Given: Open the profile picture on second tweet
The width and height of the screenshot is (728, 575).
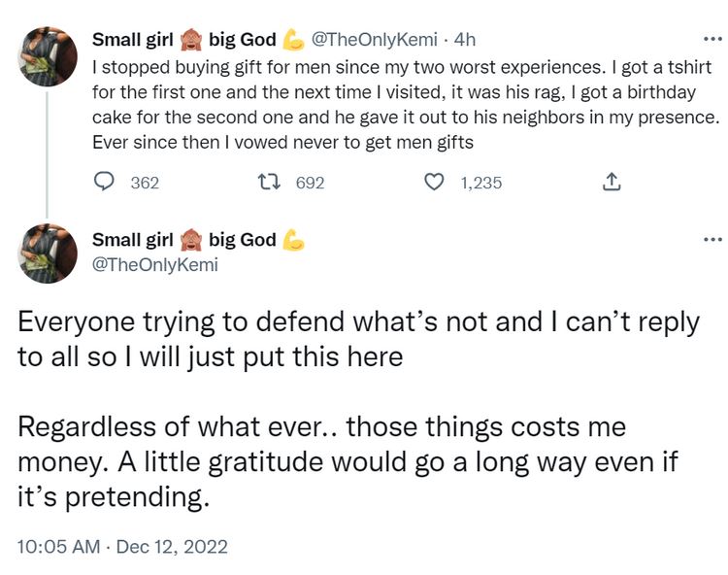Looking at the screenshot, I should 48,254.
